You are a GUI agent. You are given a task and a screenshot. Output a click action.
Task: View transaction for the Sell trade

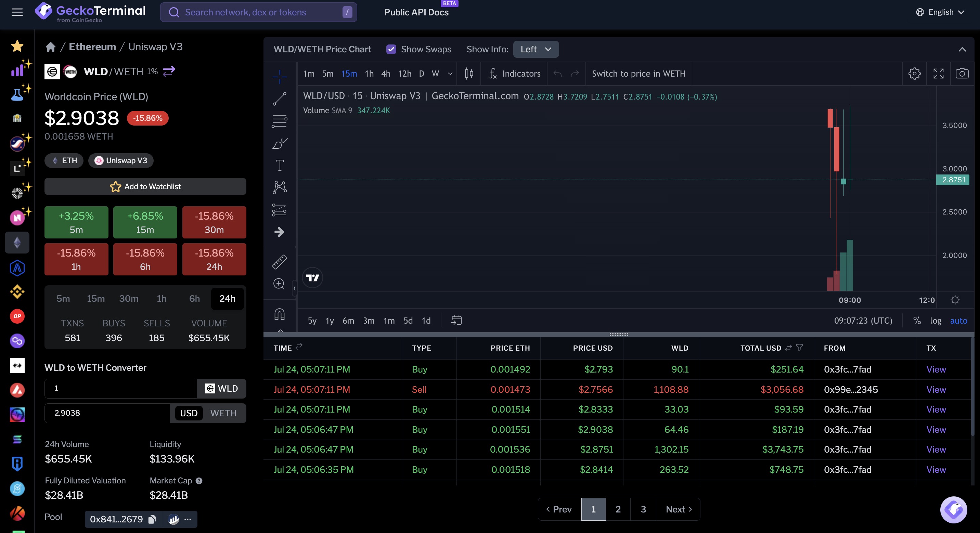click(x=936, y=389)
